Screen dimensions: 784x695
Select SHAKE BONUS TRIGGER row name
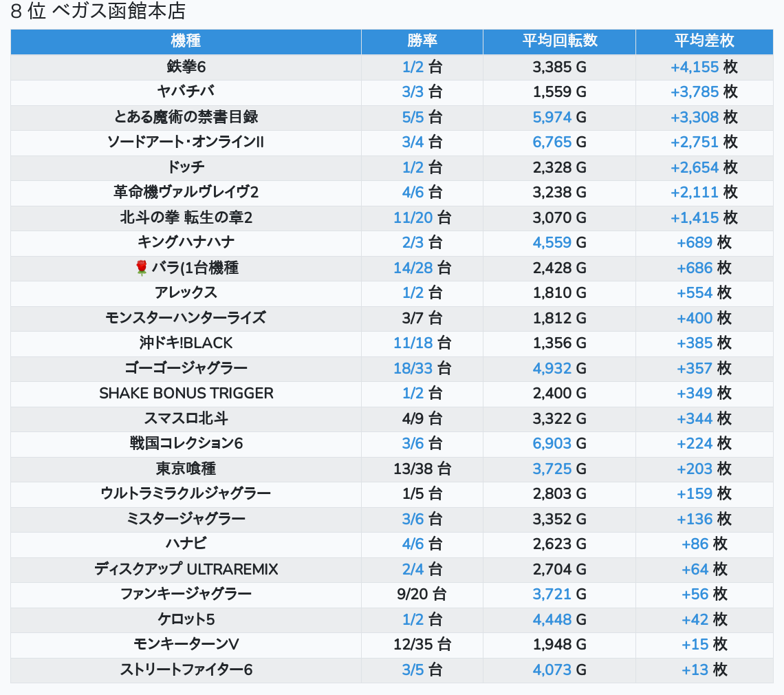(186, 394)
